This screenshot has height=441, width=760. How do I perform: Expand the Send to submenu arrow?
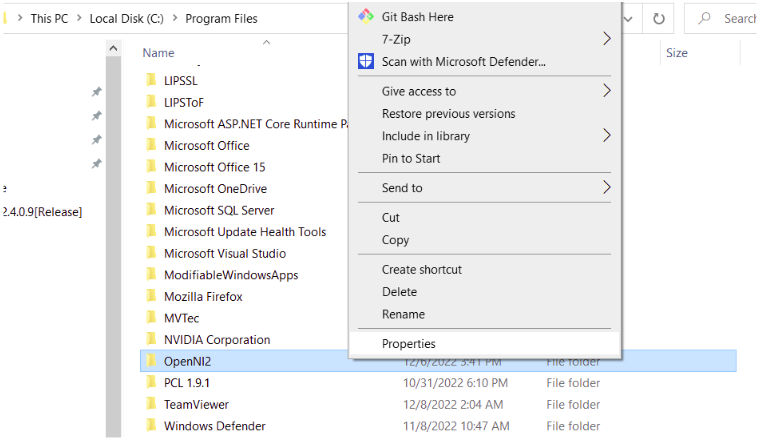tap(606, 188)
